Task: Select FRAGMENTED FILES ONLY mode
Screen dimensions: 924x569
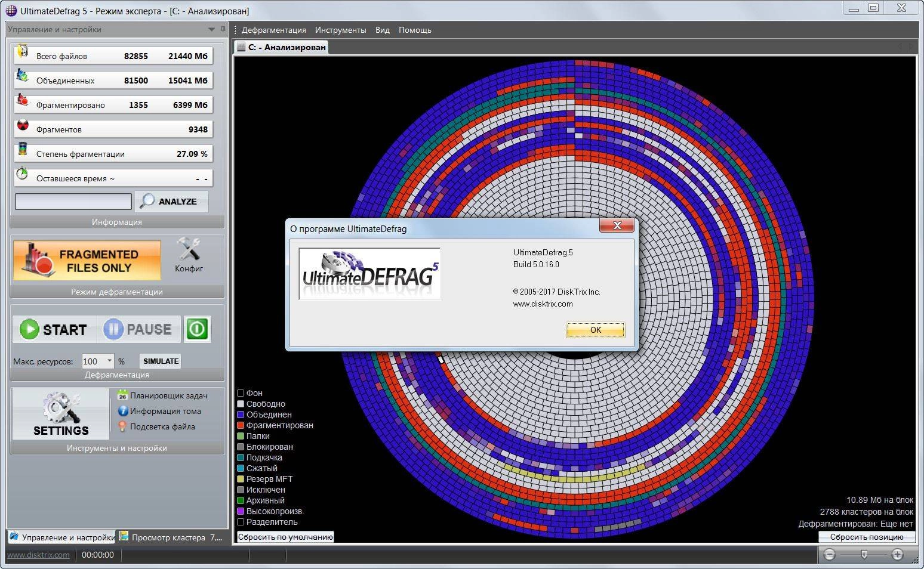Action: click(x=87, y=261)
